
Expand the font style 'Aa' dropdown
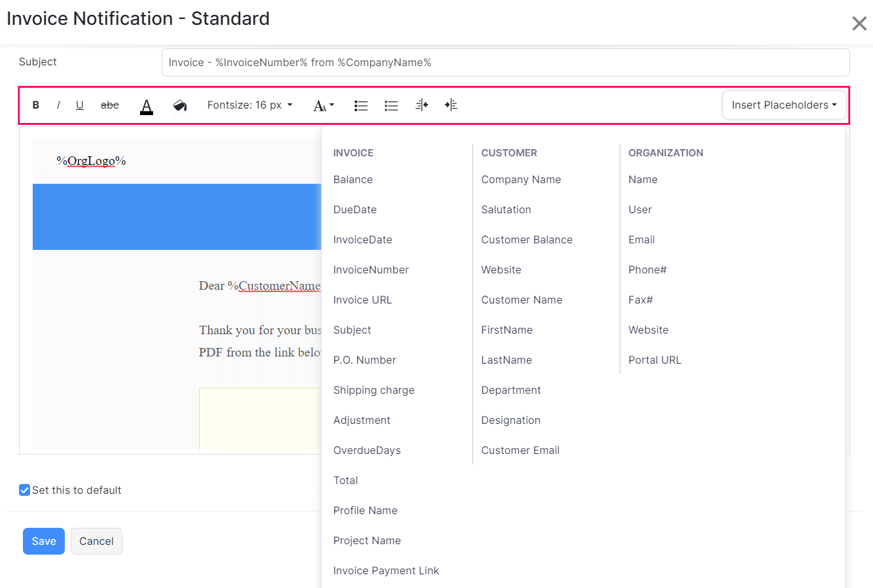[323, 105]
